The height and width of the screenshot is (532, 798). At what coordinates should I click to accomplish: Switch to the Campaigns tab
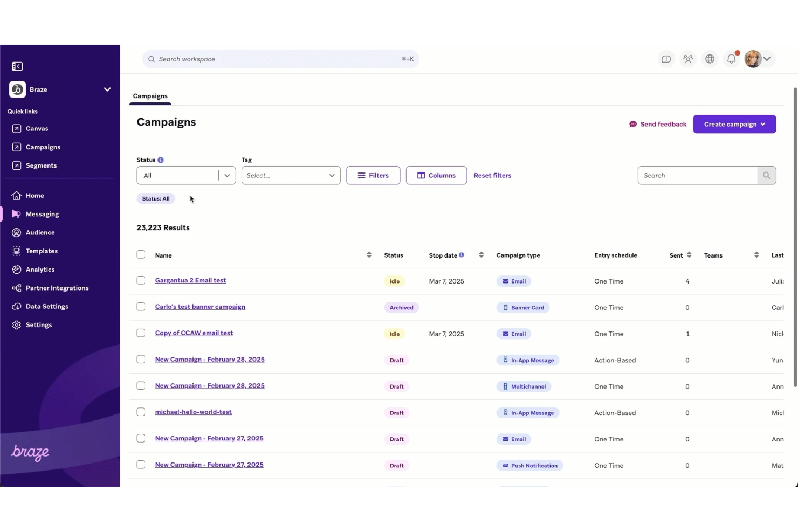(150, 96)
